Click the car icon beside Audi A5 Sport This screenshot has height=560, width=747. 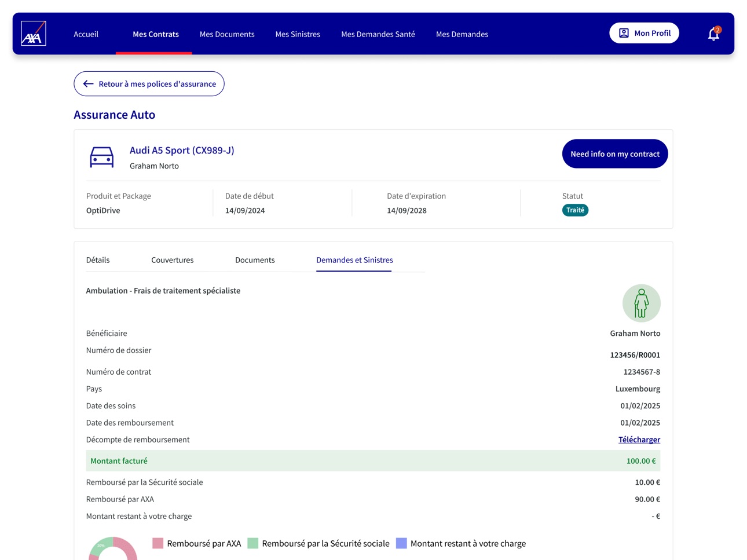101,157
